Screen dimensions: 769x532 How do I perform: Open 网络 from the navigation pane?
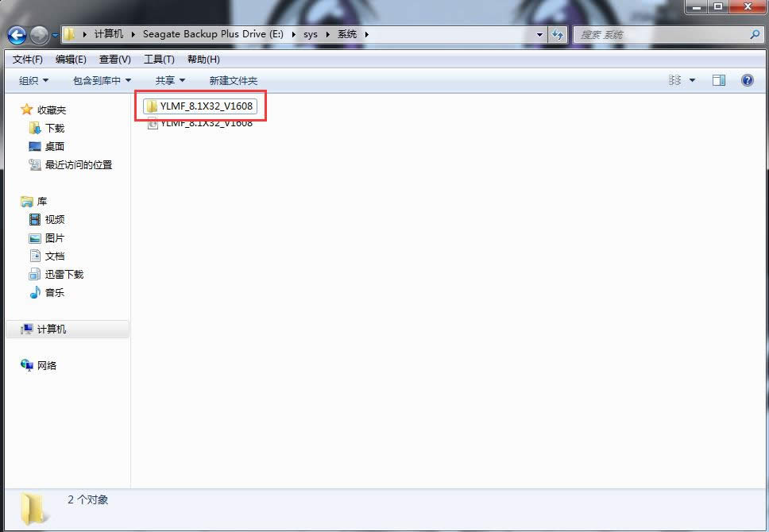coord(38,365)
